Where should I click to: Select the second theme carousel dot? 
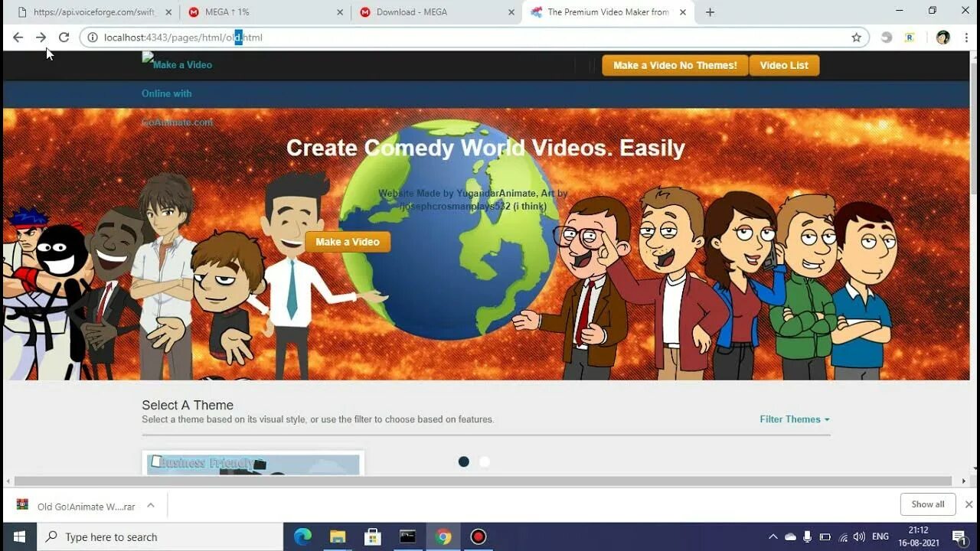tap(484, 461)
